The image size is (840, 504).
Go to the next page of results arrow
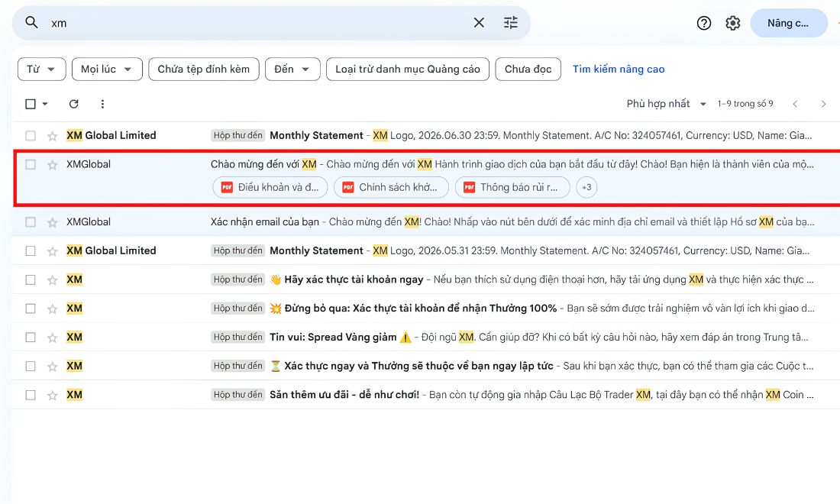point(823,104)
